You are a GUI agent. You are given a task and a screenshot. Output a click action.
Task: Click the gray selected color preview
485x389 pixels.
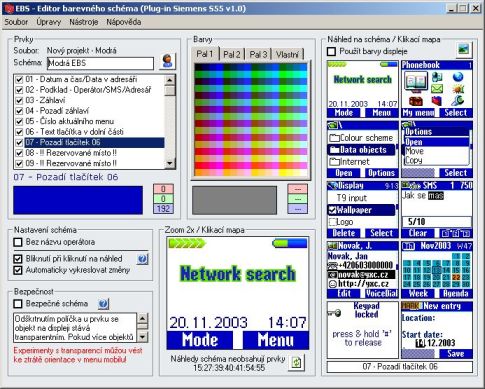pos(234,200)
